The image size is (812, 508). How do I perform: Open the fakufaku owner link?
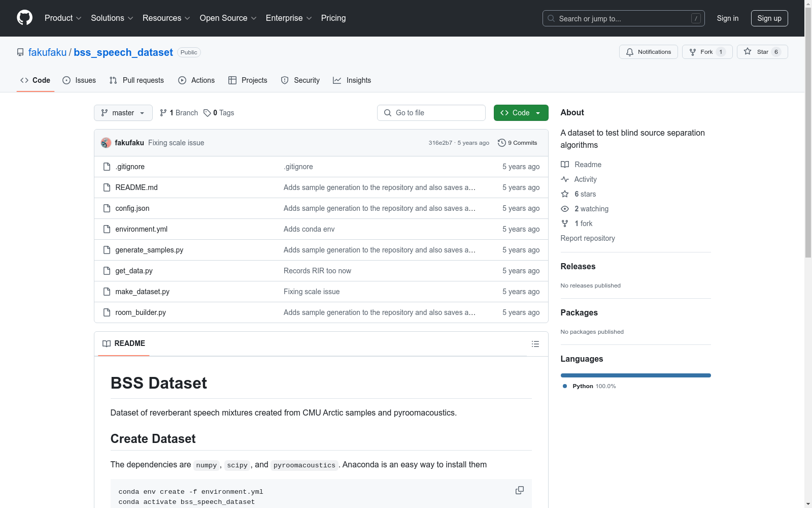tap(47, 52)
